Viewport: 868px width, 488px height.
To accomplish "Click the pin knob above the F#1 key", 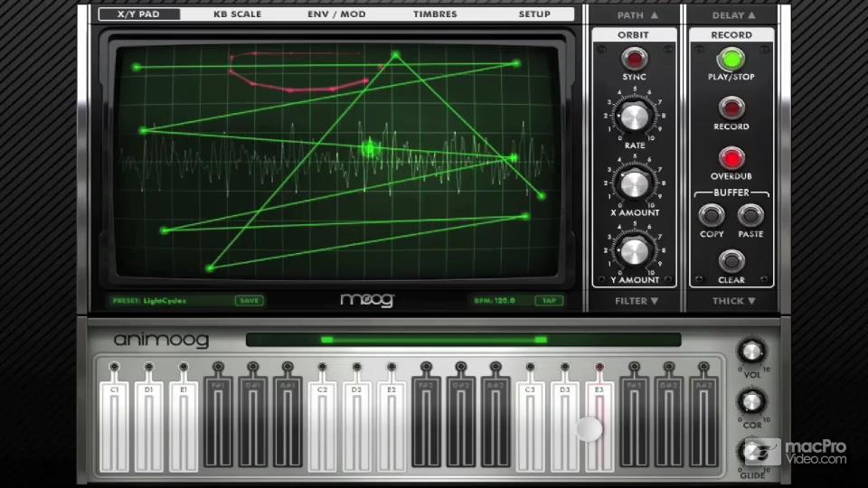I will (x=218, y=366).
